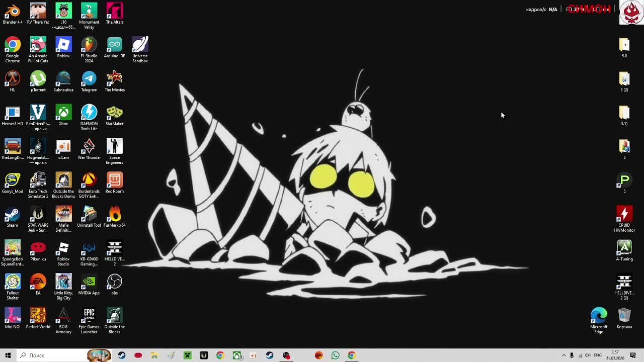The image size is (644, 362).
Task: Select the µTorrent desktop shortcut
Action: click(38, 81)
